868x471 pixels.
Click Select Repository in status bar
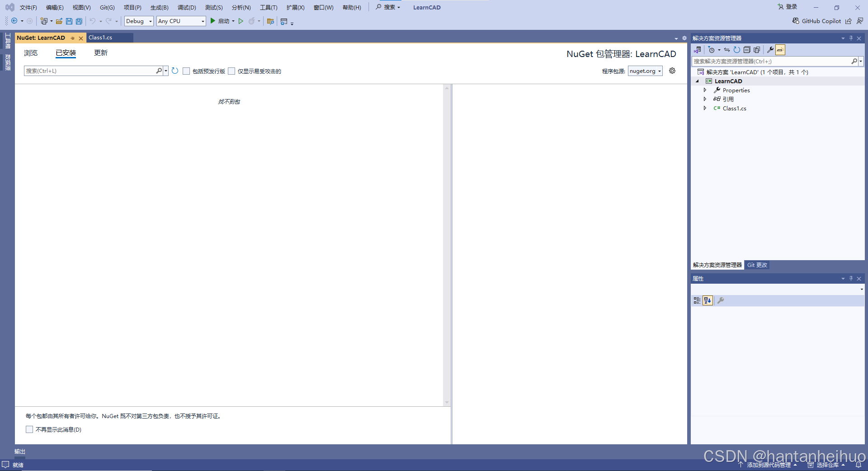coord(826,465)
